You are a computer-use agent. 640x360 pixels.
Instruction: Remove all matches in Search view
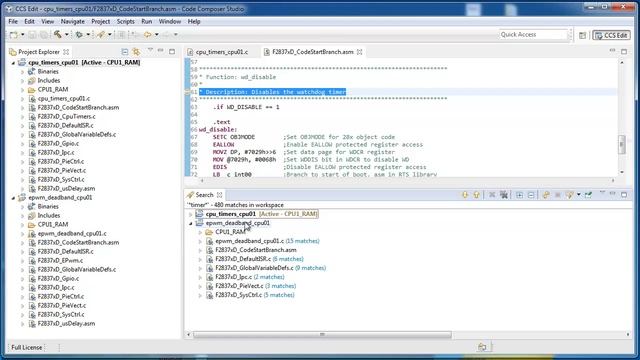point(504,195)
